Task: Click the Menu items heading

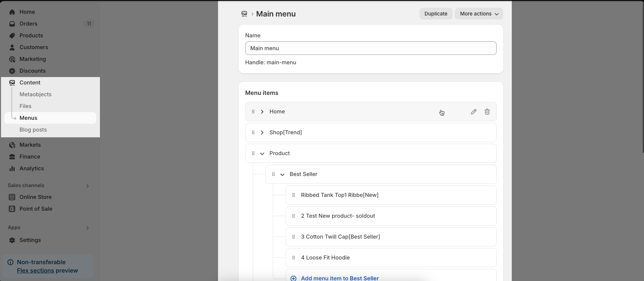Action: point(262,93)
